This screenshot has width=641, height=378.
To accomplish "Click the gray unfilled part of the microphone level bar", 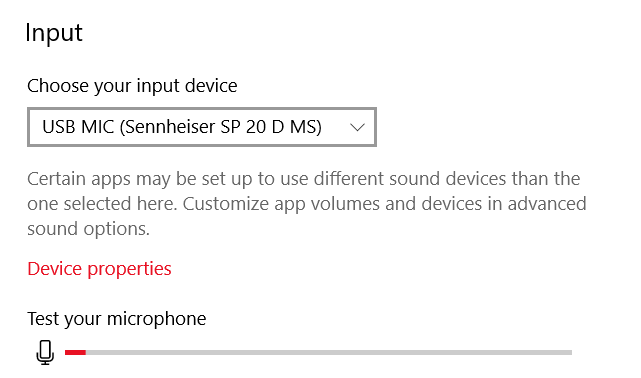I will click(329, 352).
